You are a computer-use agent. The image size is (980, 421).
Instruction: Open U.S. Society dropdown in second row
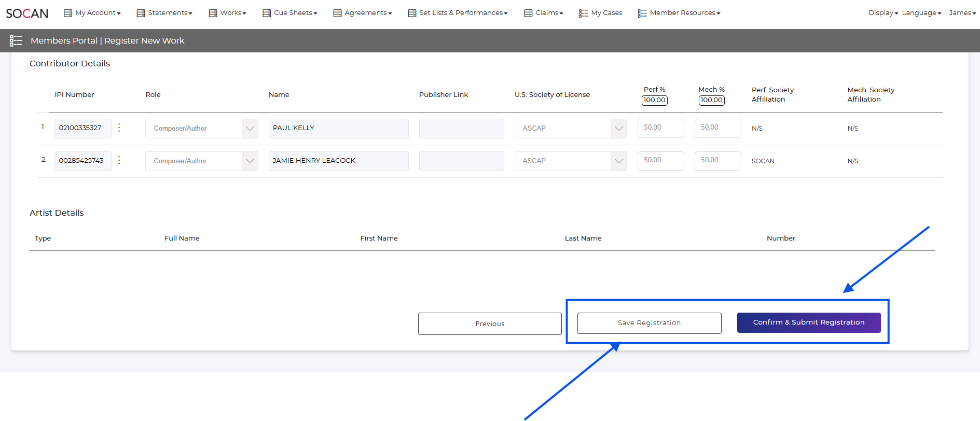click(618, 161)
